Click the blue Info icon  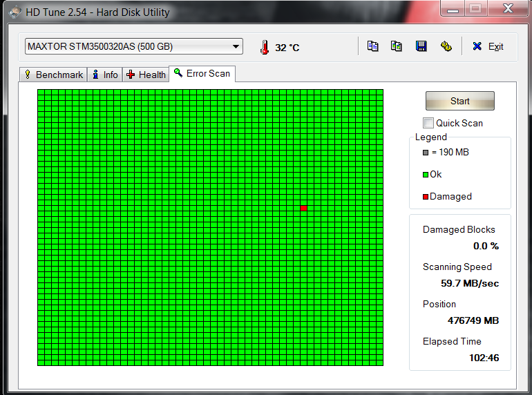[x=95, y=75]
